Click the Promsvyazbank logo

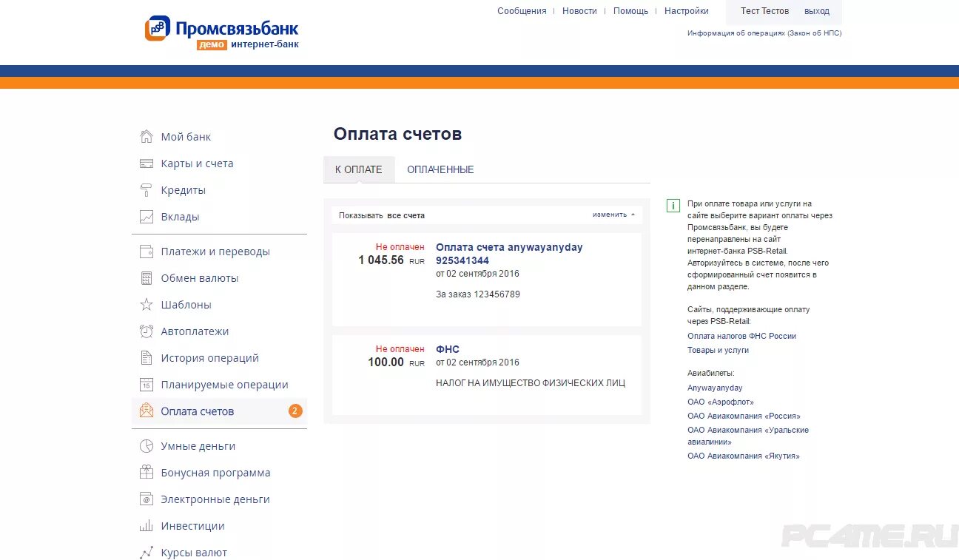(222, 33)
